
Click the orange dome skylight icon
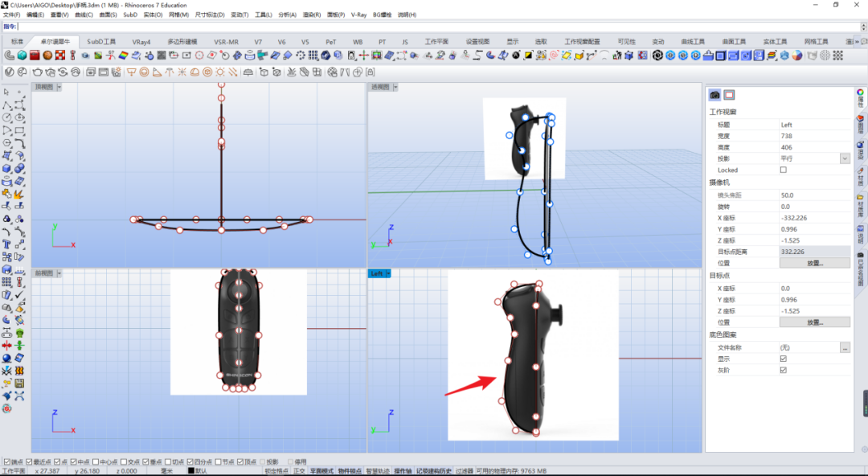tap(194, 72)
